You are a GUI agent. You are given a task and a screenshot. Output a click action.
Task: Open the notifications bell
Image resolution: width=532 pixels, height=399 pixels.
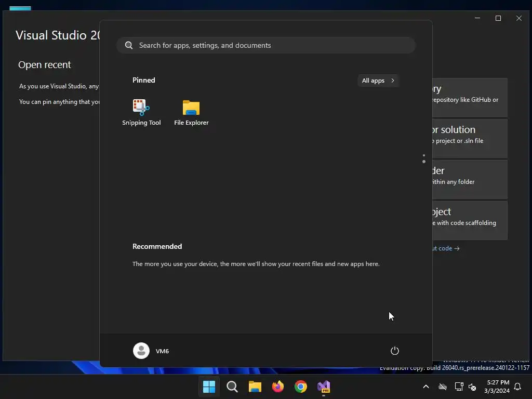pyautogui.click(x=517, y=387)
